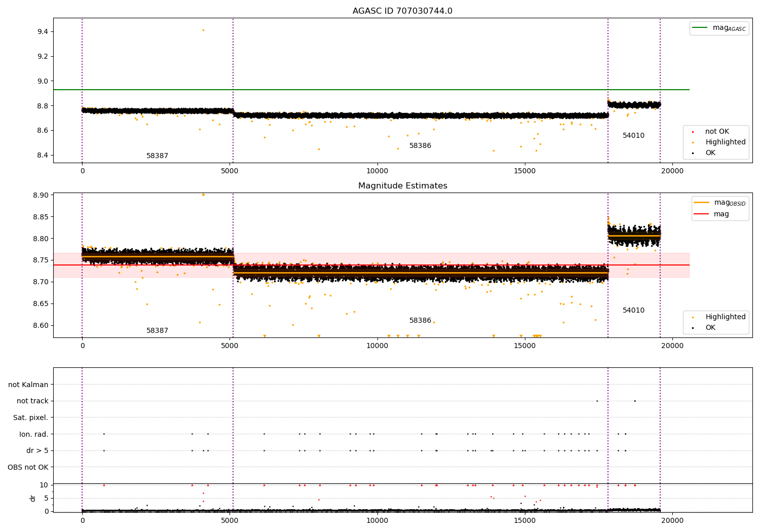Select 'Highlighted' legend entry in middle plot
Screen dimensions: 760x532
726,317
